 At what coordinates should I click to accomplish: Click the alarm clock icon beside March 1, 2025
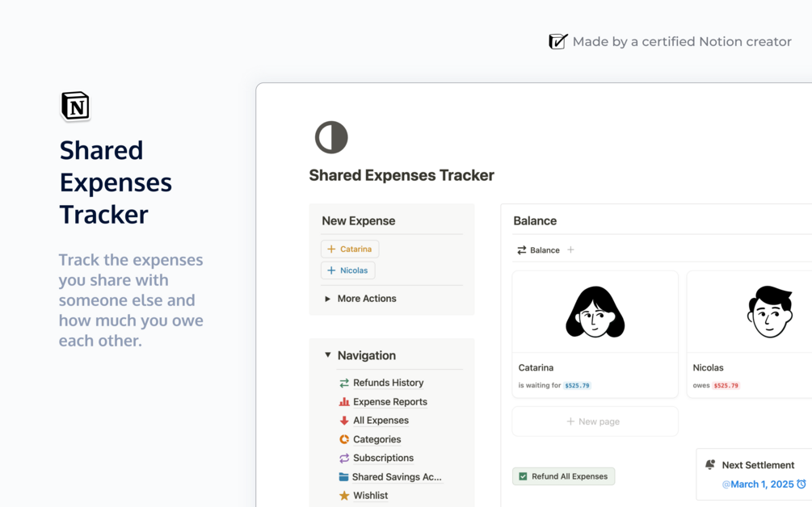click(801, 484)
